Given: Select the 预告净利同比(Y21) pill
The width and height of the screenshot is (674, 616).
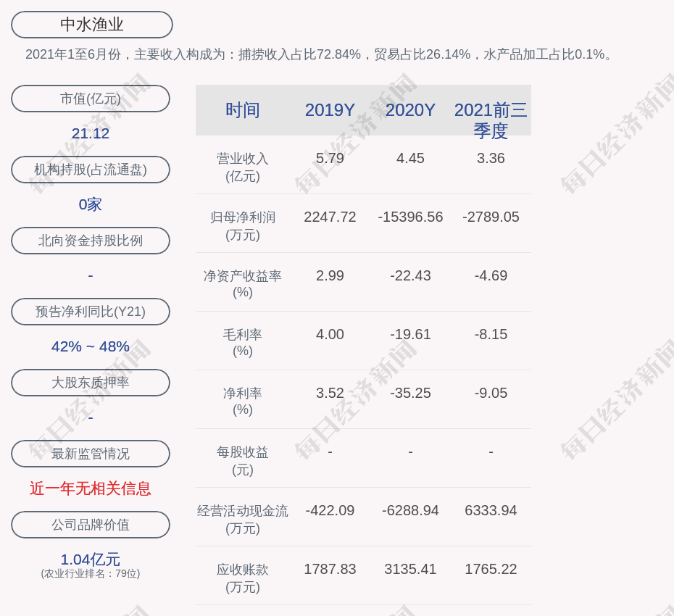Looking at the screenshot, I should coord(91,312).
